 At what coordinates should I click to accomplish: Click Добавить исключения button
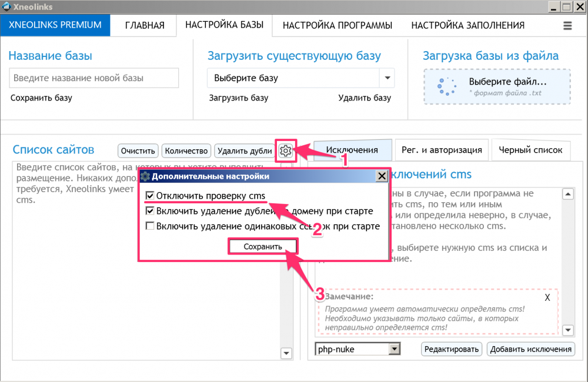click(x=530, y=349)
